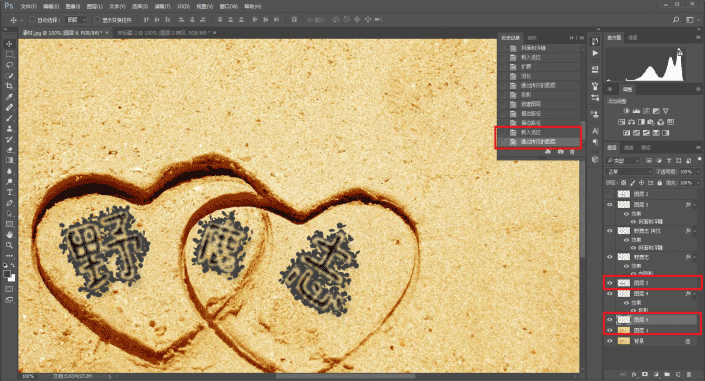Select the Path Selection tool
This screenshot has width=705, height=381.
pyautogui.click(x=9, y=213)
